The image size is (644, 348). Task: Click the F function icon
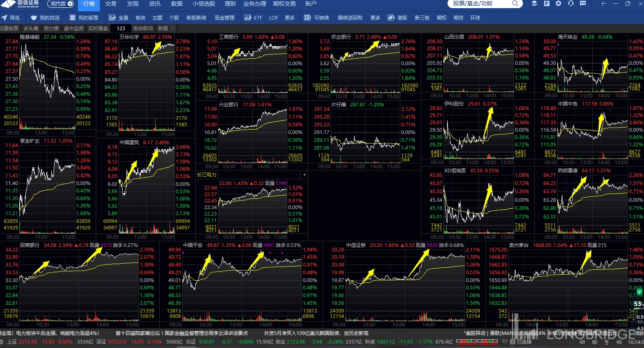(x=547, y=4)
